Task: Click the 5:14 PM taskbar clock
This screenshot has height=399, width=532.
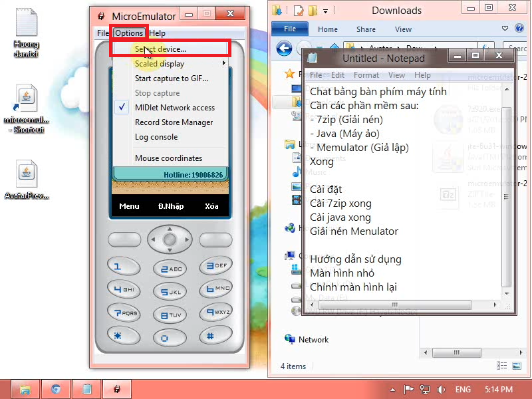Action: tap(498, 389)
